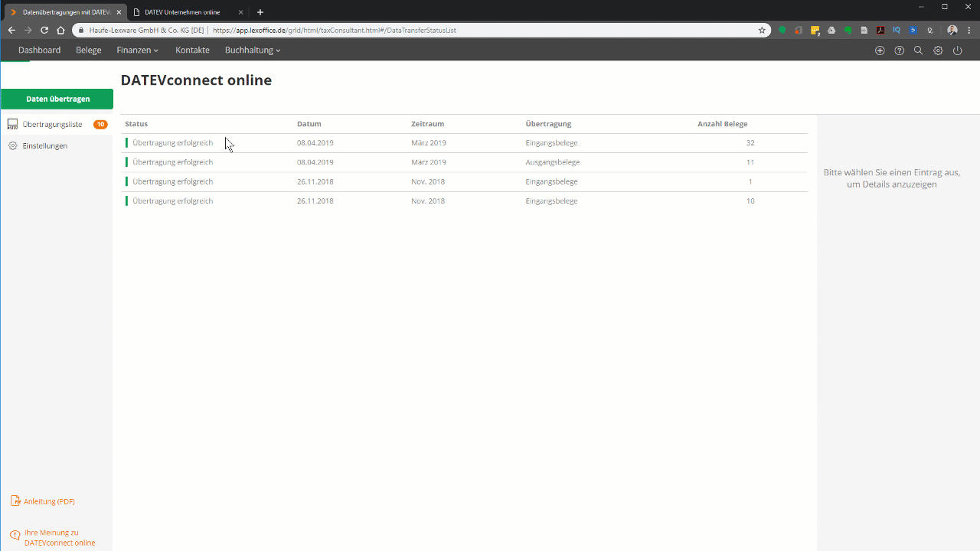Click the orange 10 badge
980x551 pixels.
(x=100, y=124)
